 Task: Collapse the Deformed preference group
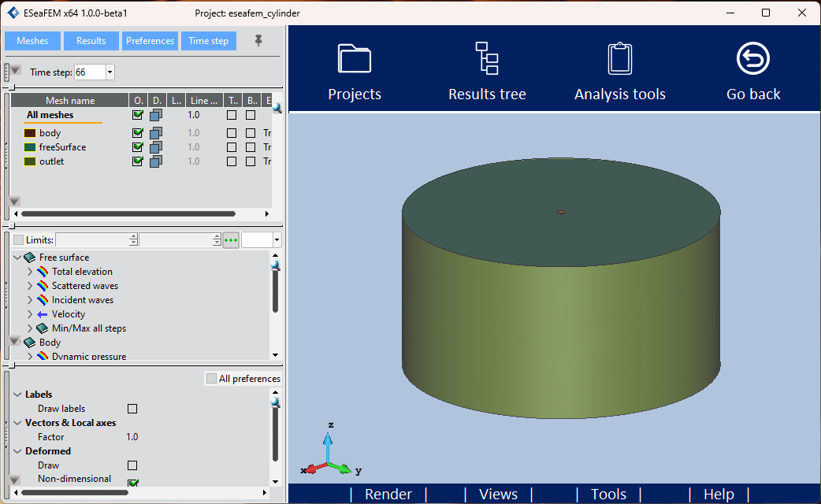(x=17, y=451)
